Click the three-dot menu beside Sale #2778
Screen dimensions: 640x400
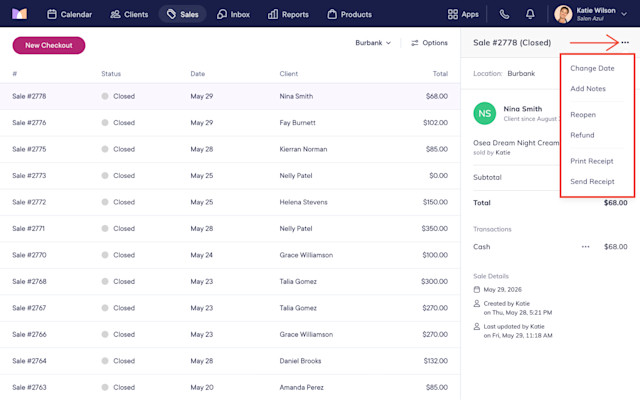pyautogui.click(x=625, y=42)
